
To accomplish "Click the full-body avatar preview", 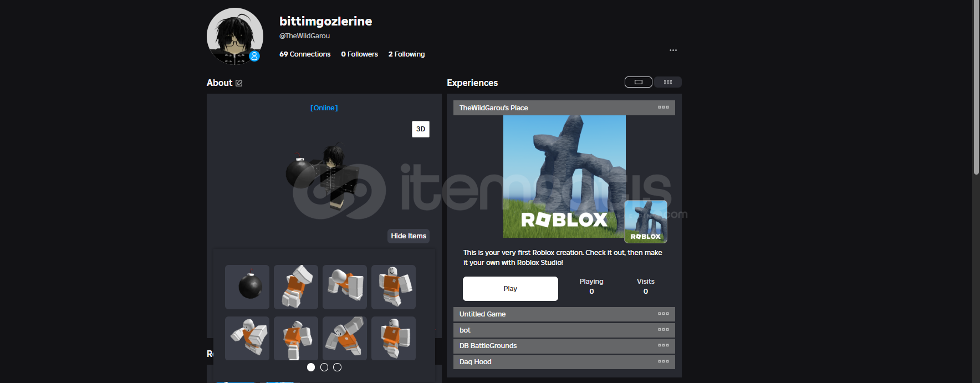I will click(323, 176).
